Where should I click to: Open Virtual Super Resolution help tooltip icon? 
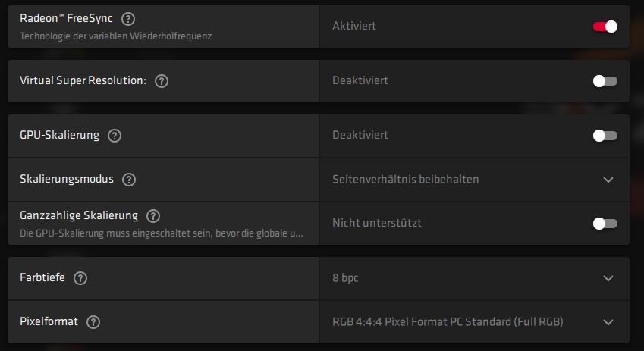[161, 81]
